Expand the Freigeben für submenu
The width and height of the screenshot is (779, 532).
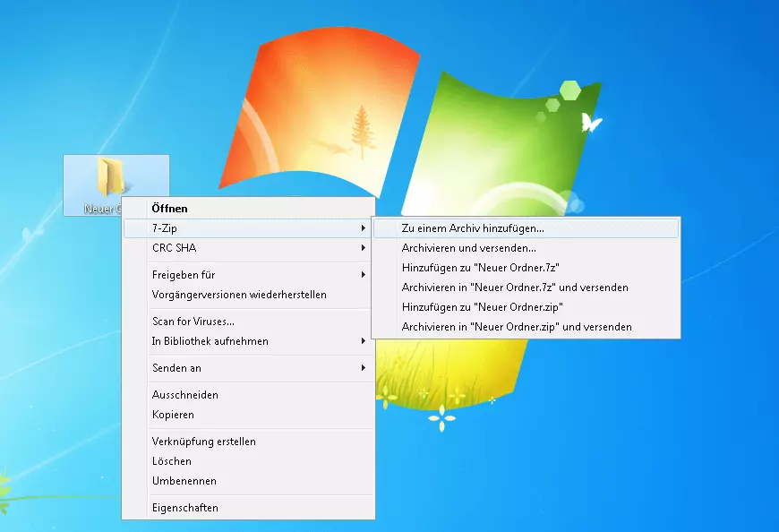183,275
